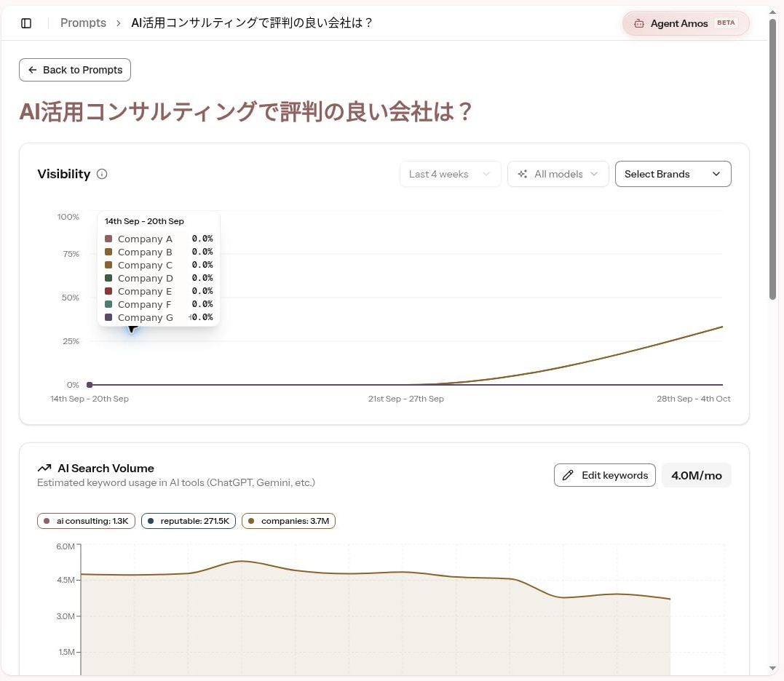This screenshot has height=681, width=784.
Task: Toggle the reputable: 271.5K keyword chip
Action: click(x=189, y=521)
